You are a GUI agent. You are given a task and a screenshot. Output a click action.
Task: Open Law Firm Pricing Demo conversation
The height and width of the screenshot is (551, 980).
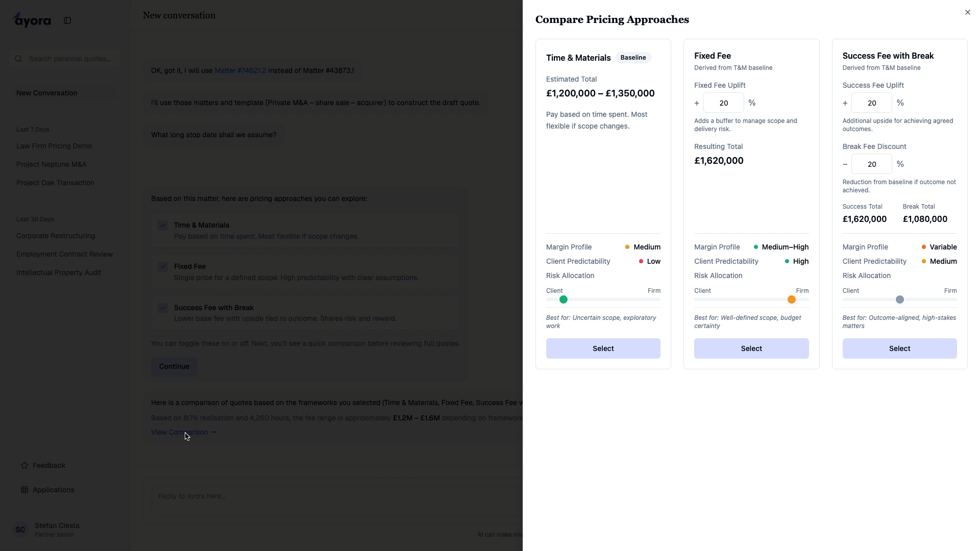click(x=54, y=146)
